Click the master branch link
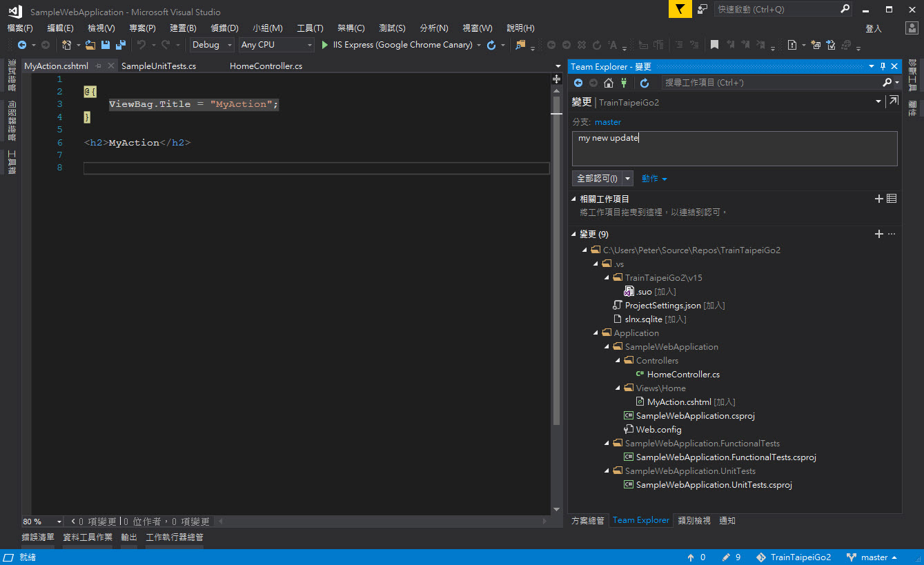Screen dimensions: 924x565 pyautogui.click(x=608, y=122)
